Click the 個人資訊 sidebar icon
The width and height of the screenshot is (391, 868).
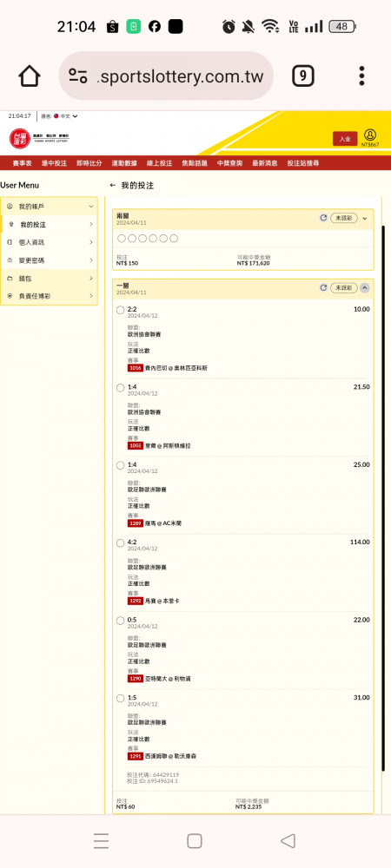pyautogui.click(x=10, y=242)
